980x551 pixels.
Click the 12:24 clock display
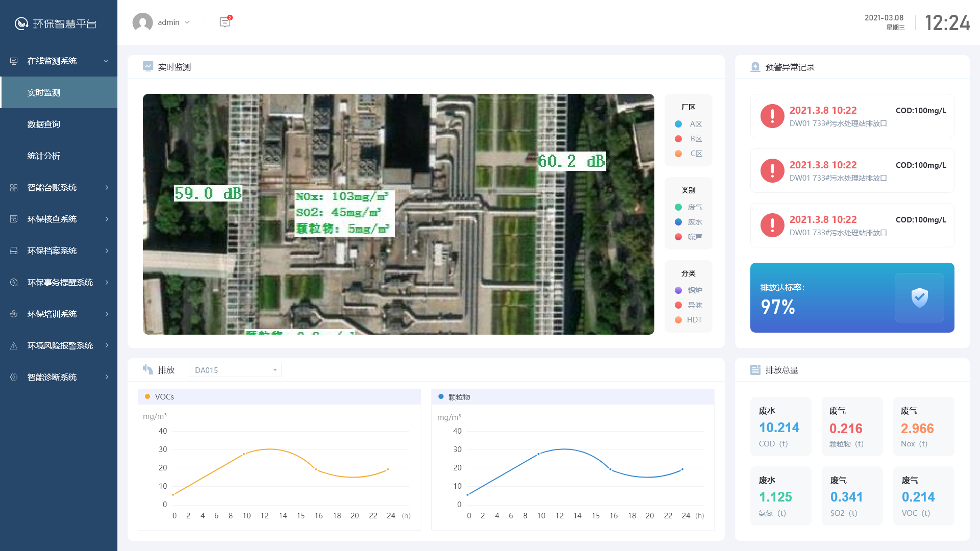pyautogui.click(x=947, y=23)
